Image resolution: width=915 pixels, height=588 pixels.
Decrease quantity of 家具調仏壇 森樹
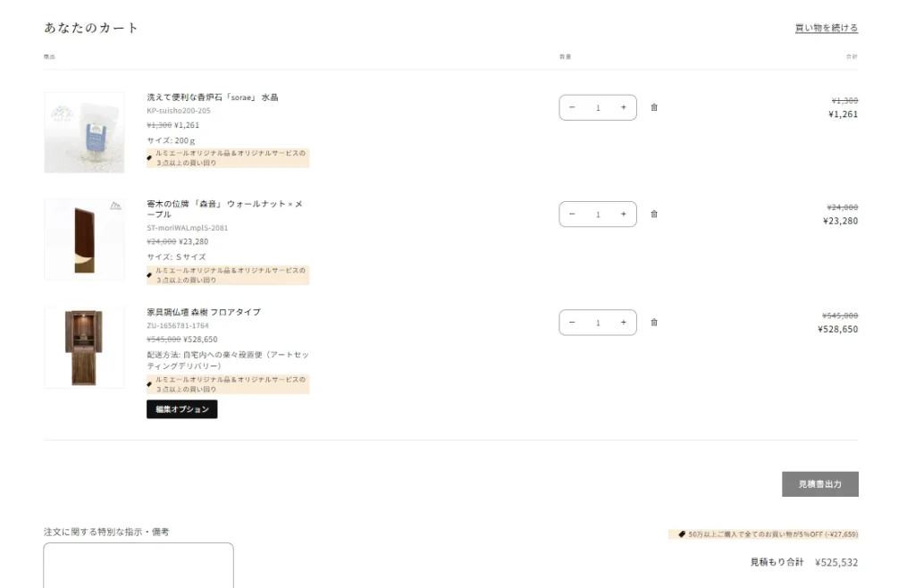point(573,323)
